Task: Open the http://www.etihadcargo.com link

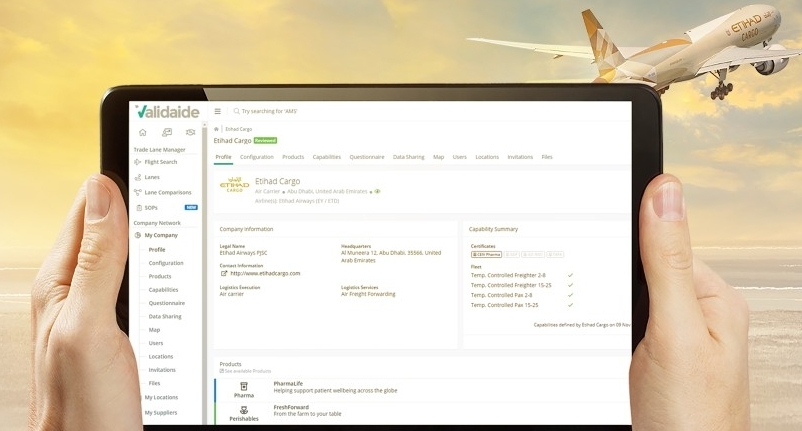Action: pos(265,274)
